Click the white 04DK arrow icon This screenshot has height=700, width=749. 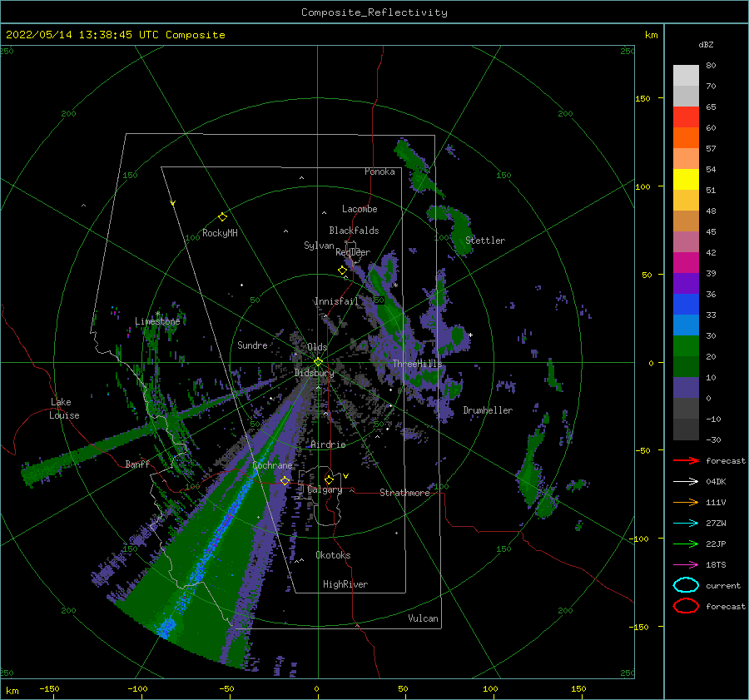pos(686,481)
